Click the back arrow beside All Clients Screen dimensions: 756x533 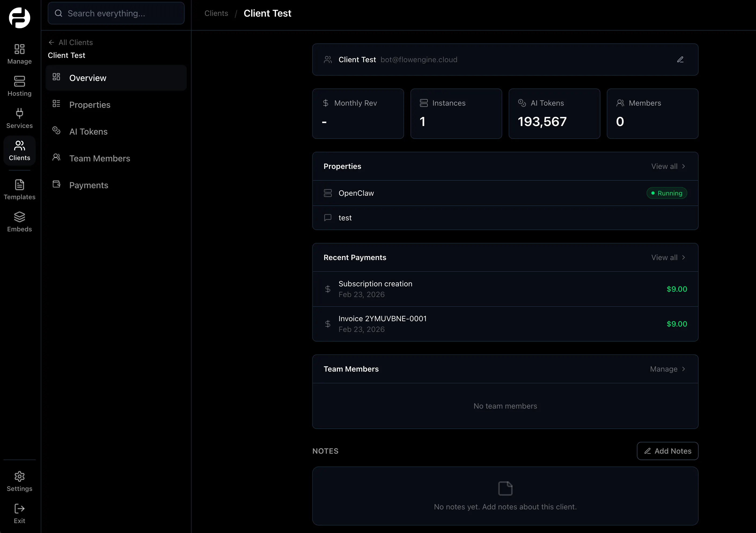(x=51, y=42)
